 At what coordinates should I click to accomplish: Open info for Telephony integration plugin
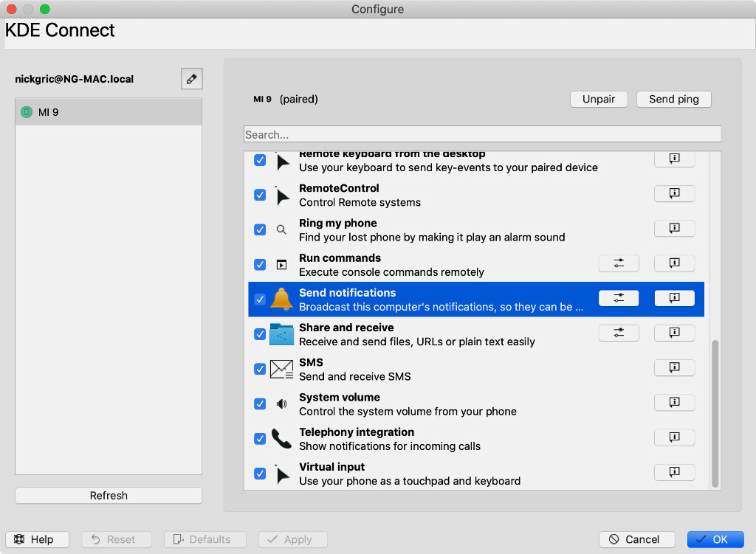pos(674,437)
